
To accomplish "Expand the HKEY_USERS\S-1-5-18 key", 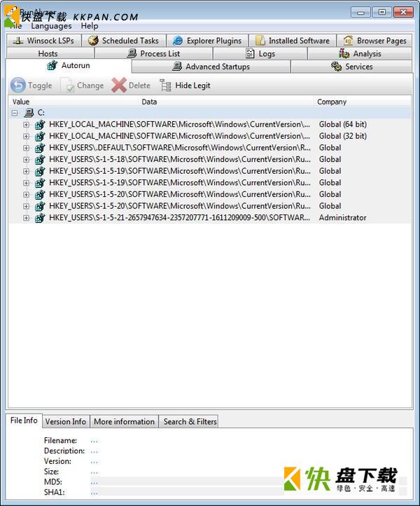I will click(x=26, y=159).
